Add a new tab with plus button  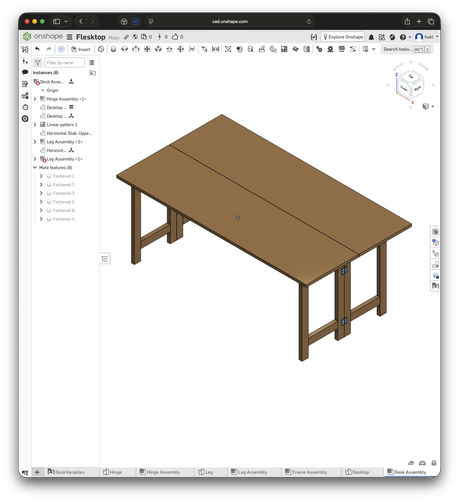click(x=37, y=472)
